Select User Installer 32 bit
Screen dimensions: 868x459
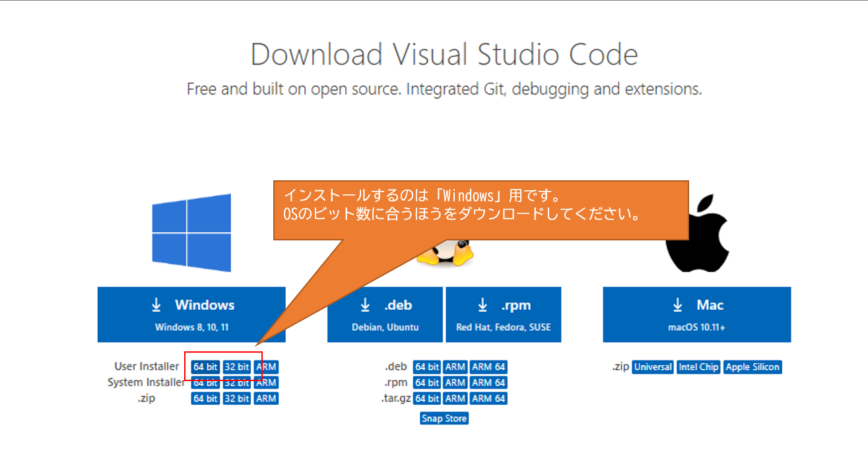click(x=236, y=367)
